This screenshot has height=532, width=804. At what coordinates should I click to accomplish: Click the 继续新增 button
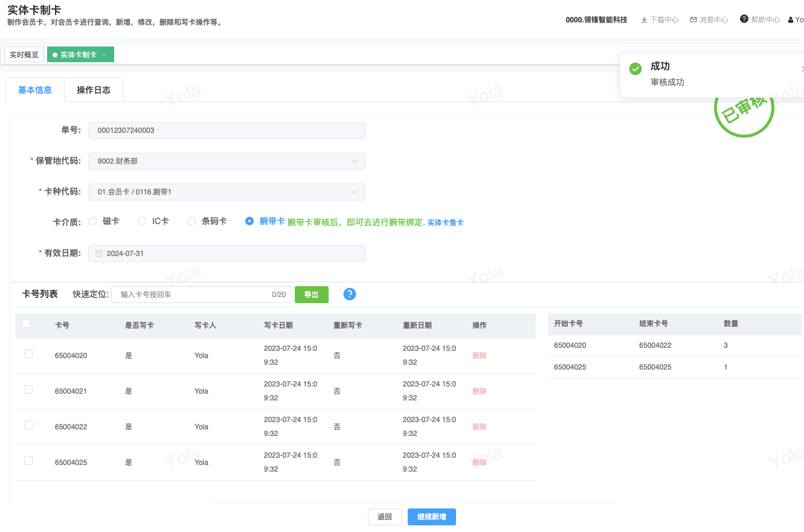pos(431,517)
